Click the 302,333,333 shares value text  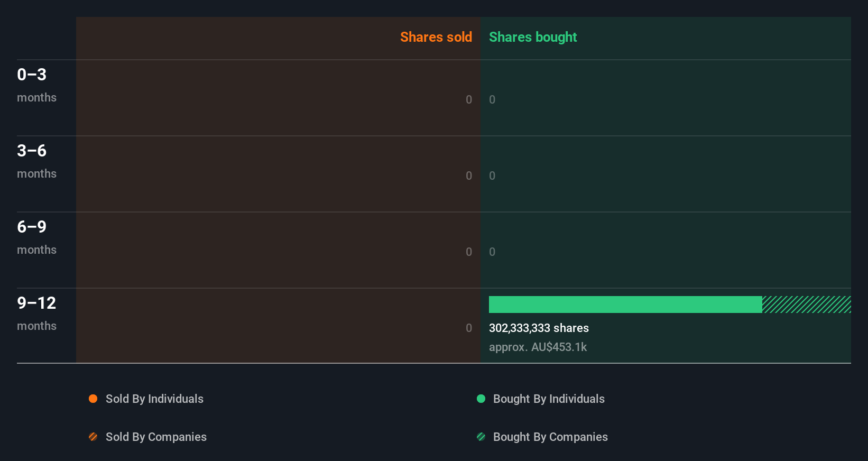pos(539,328)
